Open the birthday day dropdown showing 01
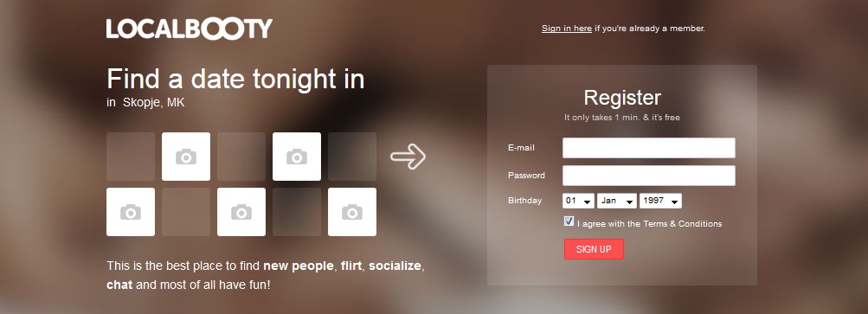 [x=578, y=201]
